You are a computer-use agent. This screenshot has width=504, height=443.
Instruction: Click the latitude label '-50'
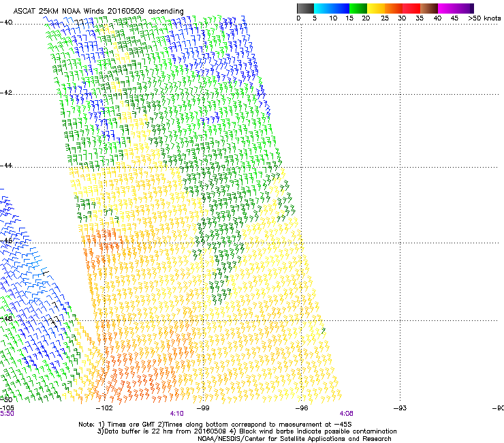click(x=6, y=400)
